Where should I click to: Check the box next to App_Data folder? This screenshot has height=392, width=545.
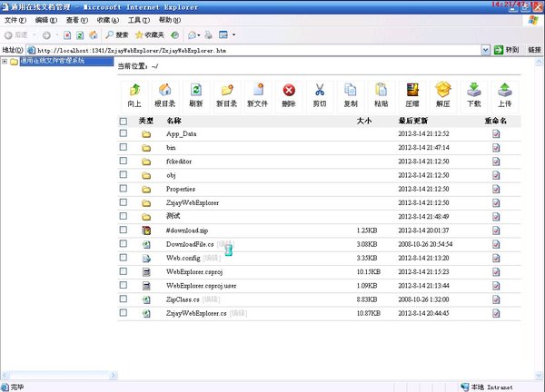tap(124, 133)
